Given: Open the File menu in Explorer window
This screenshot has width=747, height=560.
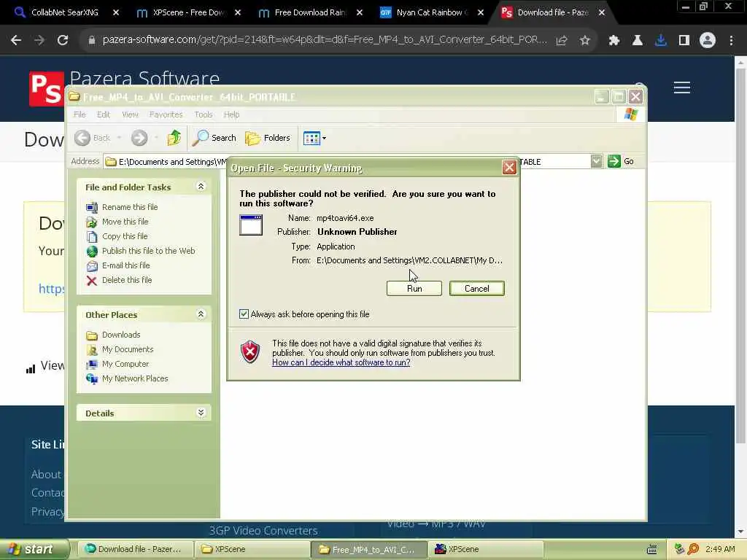Looking at the screenshot, I should click(x=80, y=114).
